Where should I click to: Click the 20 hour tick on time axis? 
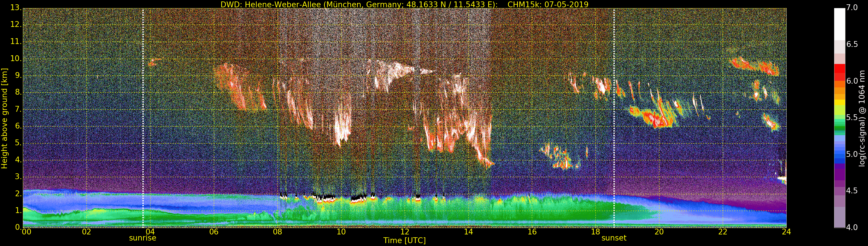pos(659,232)
